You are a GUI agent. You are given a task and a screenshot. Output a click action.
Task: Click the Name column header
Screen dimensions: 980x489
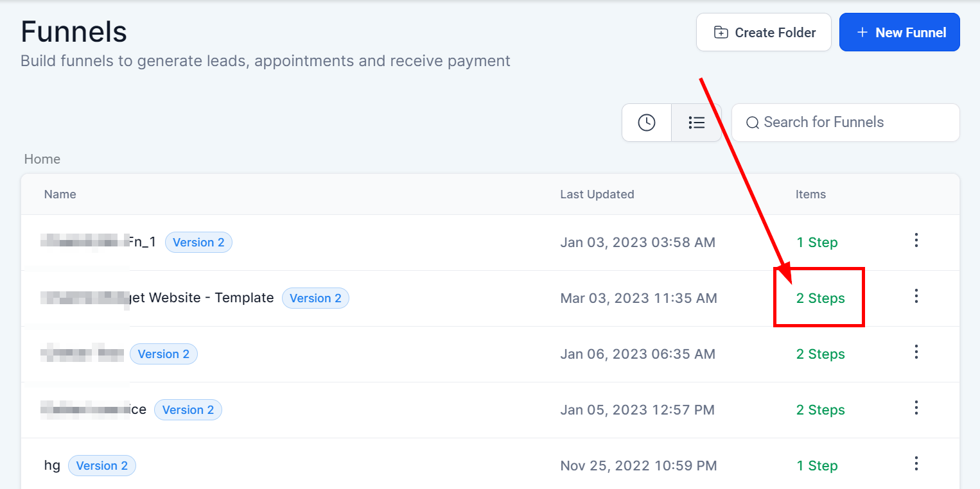point(60,194)
